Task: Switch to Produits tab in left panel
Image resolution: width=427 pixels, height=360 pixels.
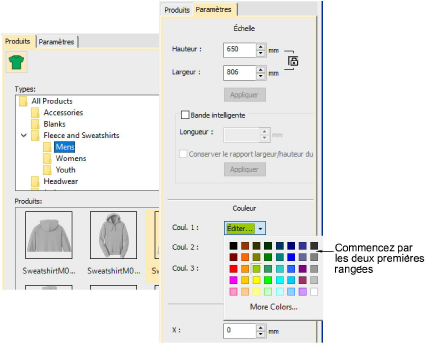Action: click(x=18, y=41)
